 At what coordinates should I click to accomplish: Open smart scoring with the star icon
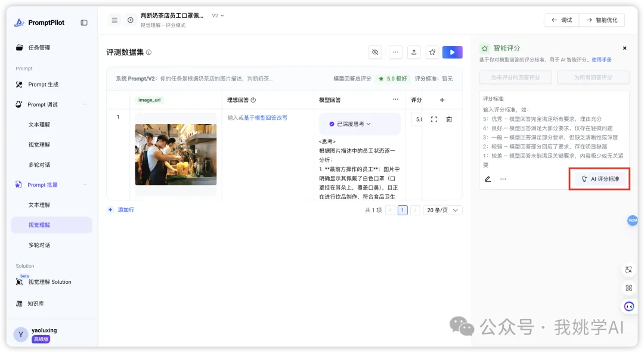pos(432,52)
